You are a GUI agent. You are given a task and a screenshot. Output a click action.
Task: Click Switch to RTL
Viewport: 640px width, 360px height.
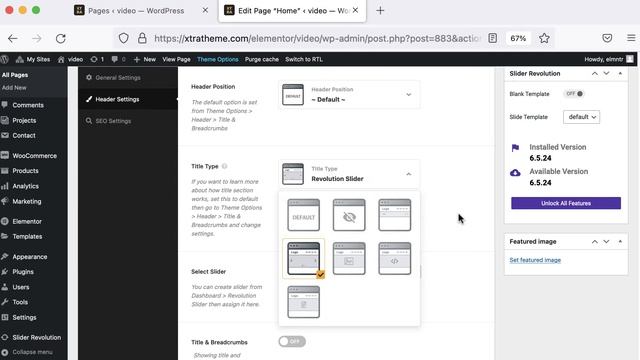coord(304,59)
